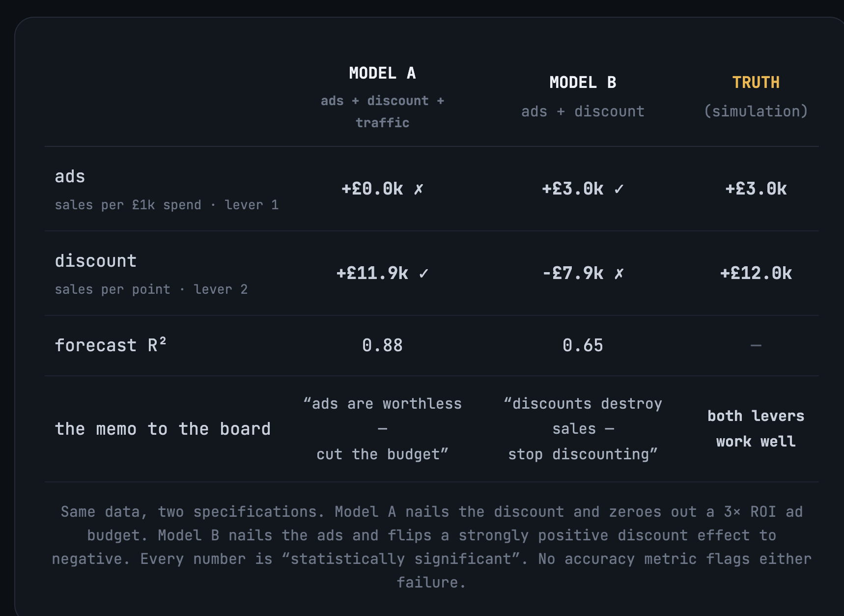844x616 pixels.
Task: Click the truth discount value +£12.0k
Action: [x=756, y=274]
